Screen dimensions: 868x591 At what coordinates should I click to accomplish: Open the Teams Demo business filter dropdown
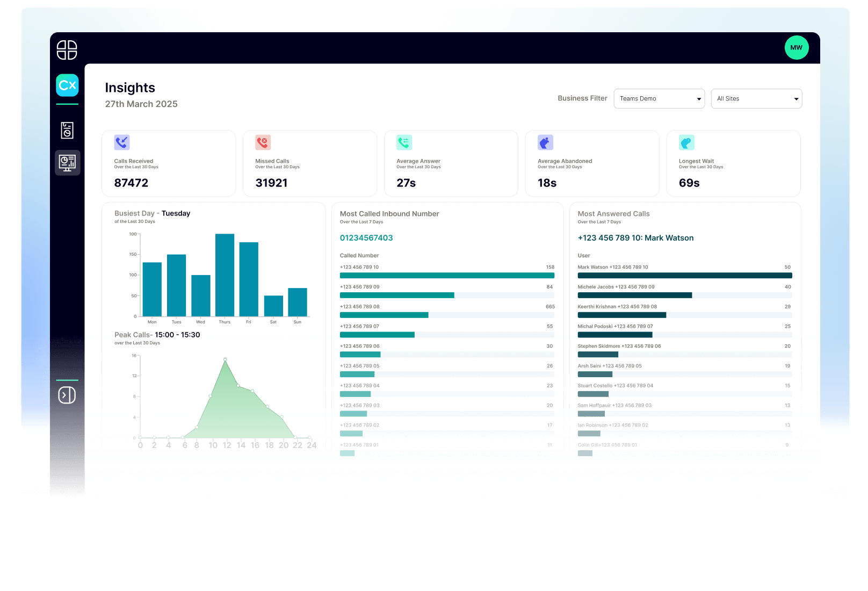(659, 99)
